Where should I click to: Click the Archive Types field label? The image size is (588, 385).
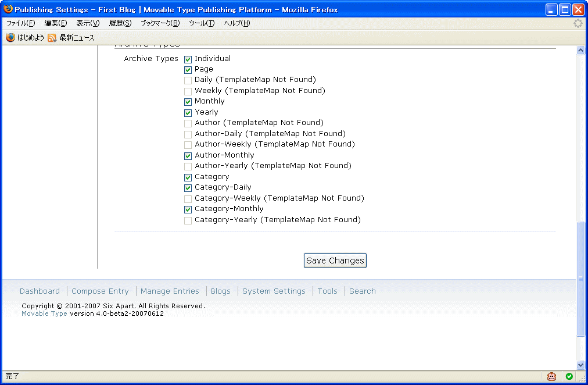click(150, 59)
